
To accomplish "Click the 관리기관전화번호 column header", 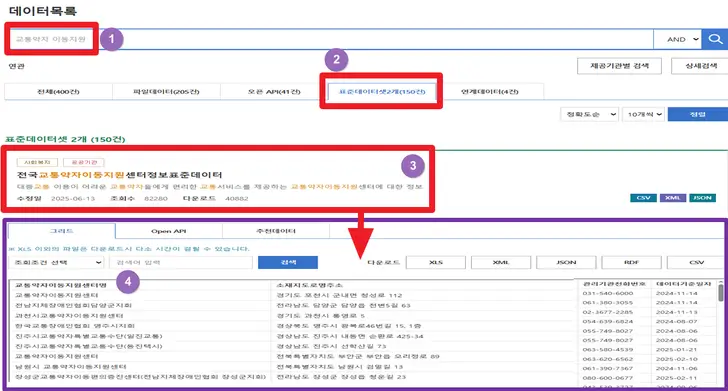I will point(614,284).
